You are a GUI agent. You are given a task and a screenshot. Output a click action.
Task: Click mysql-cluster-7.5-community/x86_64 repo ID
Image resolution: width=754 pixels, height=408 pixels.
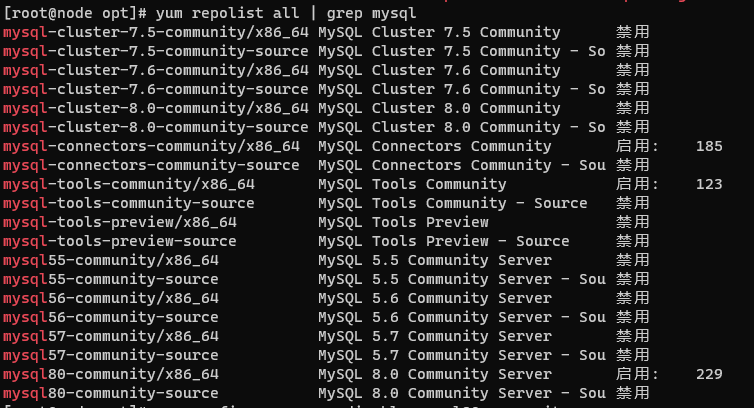click(156, 32)
